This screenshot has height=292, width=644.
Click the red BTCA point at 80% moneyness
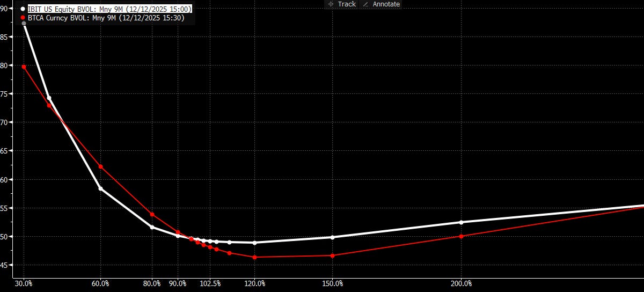click(x=152, y=214)
